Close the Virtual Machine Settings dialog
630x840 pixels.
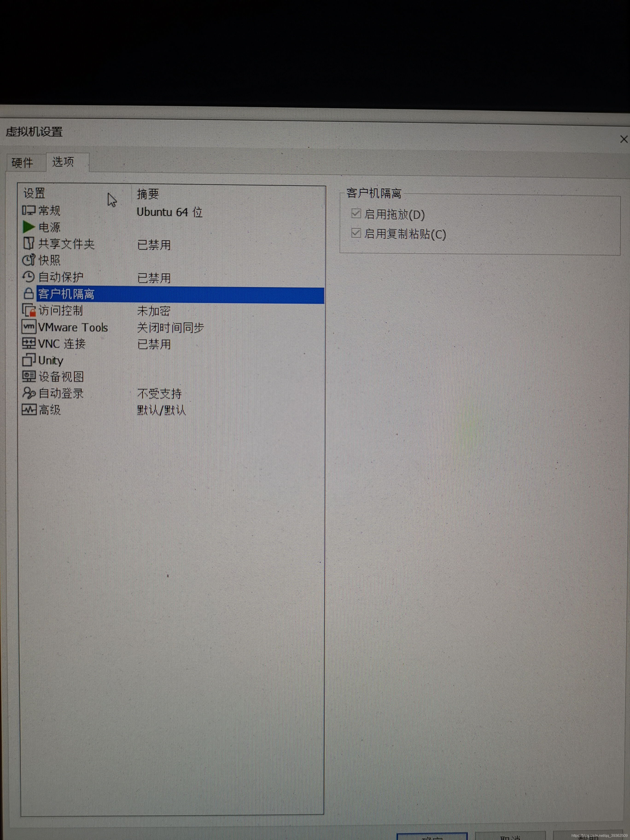tap(624, 139)
